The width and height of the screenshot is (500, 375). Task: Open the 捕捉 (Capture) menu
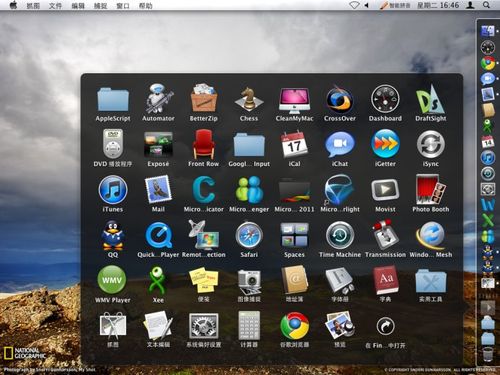point(100,6)
